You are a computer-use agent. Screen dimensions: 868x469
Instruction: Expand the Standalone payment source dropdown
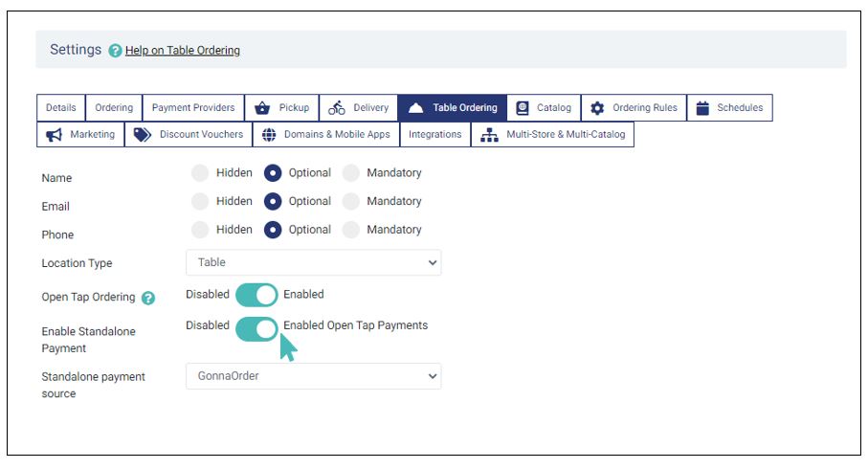click(x=313, y=376)
